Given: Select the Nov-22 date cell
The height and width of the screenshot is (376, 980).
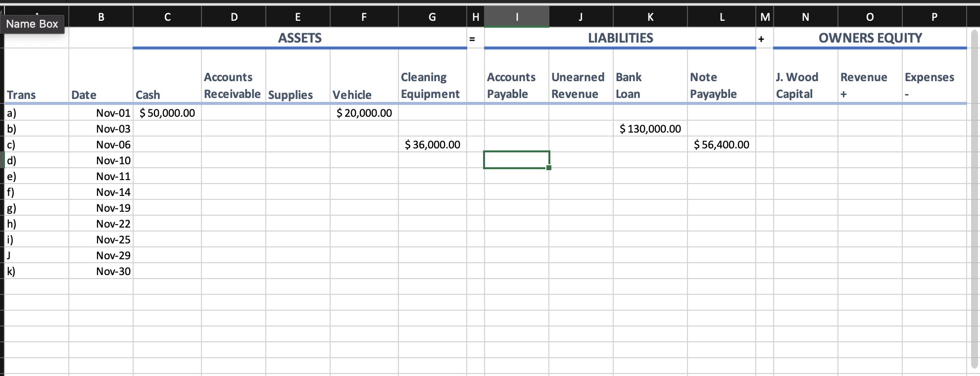Looking at the screenshot, I should click(x=101, y=224).
